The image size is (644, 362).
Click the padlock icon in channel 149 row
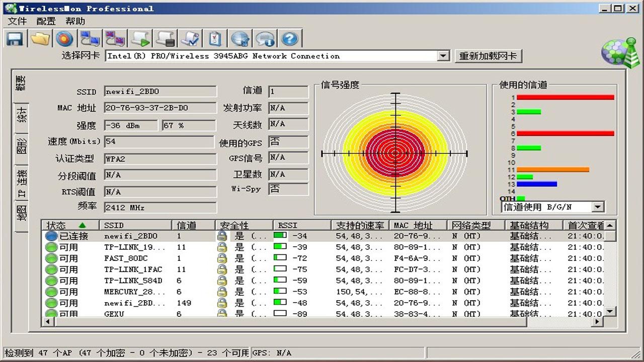(222, 303)
